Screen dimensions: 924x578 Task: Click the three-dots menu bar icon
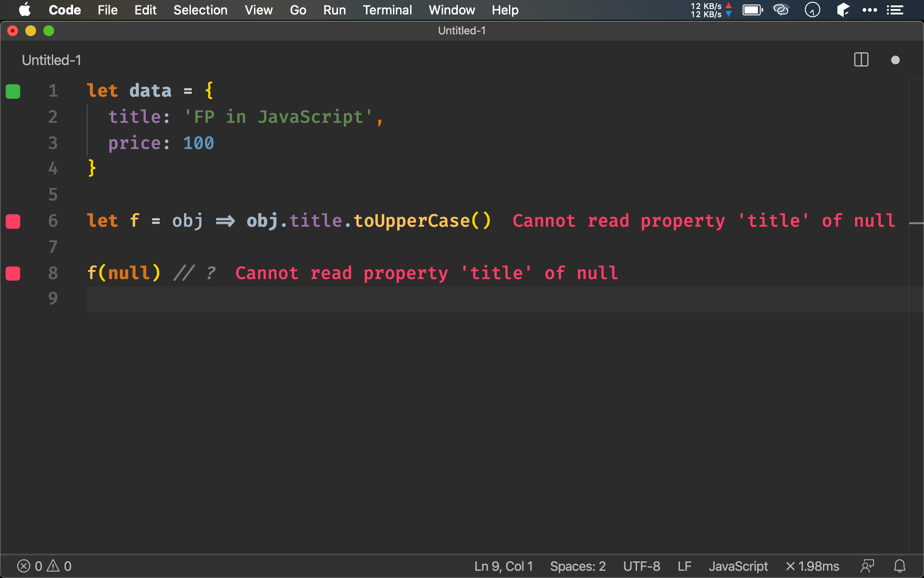869,10
